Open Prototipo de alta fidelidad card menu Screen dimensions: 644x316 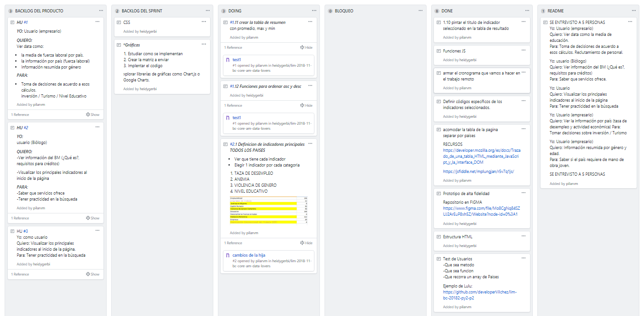click(524, 193)
